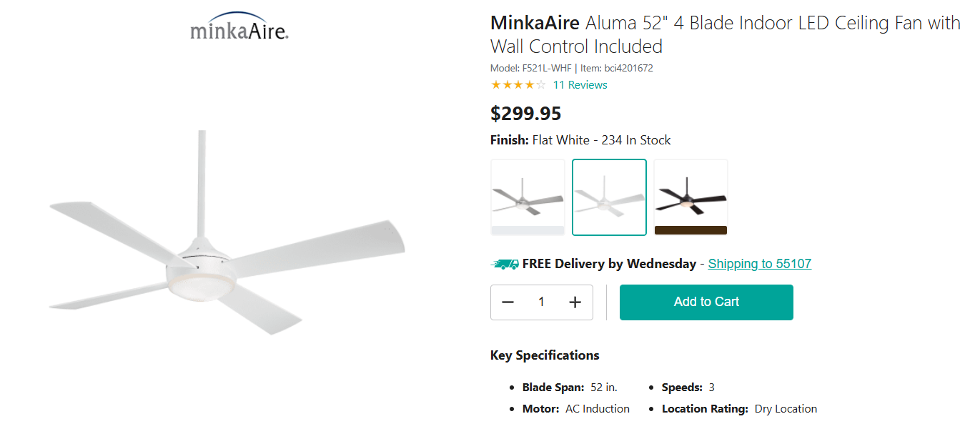The height and width of the screenshot is (434, 980).
Task: Click the Key Specifications heading
Action: click(544, 355)
